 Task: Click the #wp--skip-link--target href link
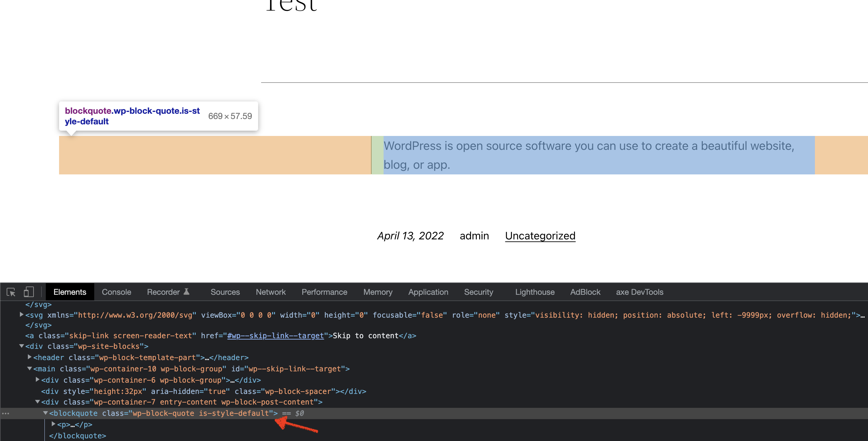pyautogui.click(x=275, y=336)
